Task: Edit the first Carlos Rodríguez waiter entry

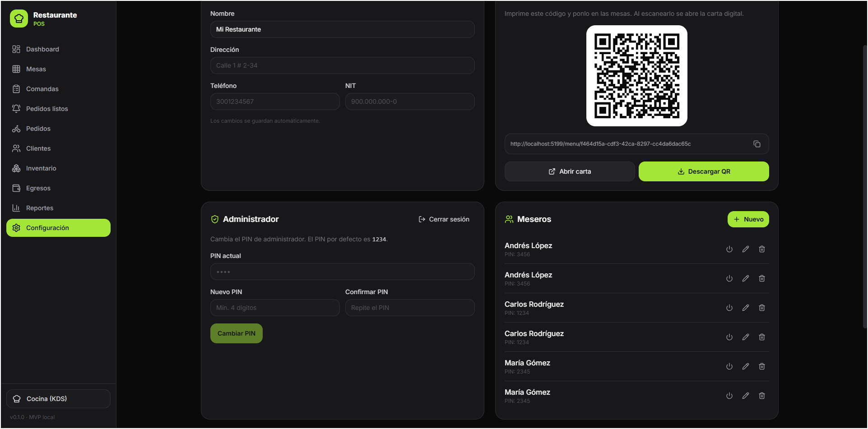Action: click(x=746, y=308)
